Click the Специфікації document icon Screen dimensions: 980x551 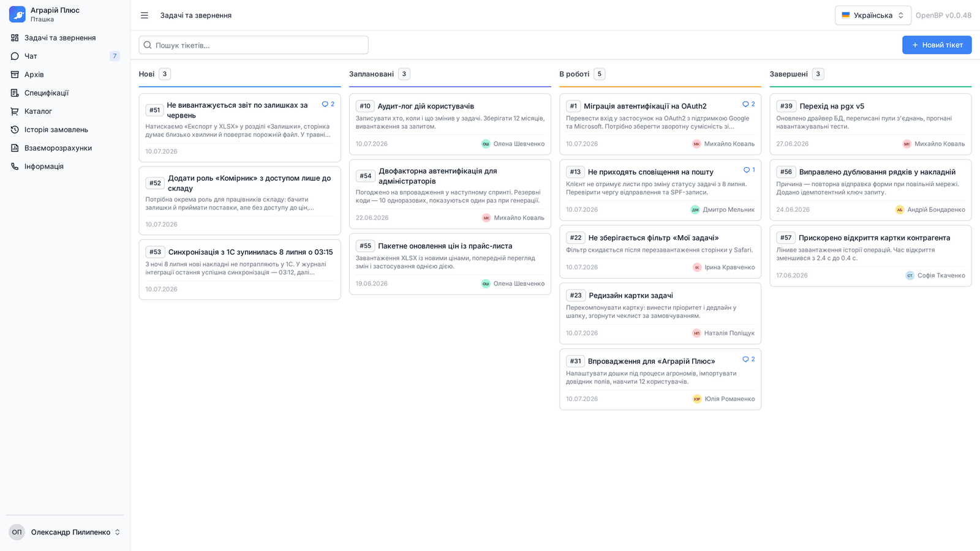coord(15,93)
